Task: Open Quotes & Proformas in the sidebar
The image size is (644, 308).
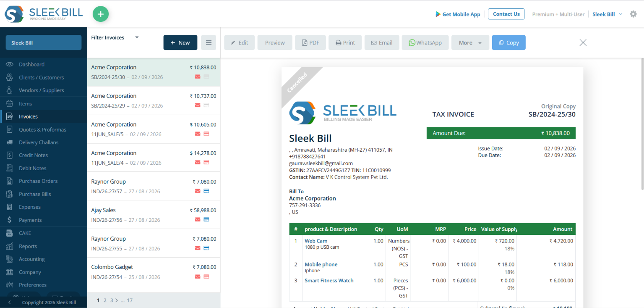Action: pyautogui.click(x=42, y=129)
